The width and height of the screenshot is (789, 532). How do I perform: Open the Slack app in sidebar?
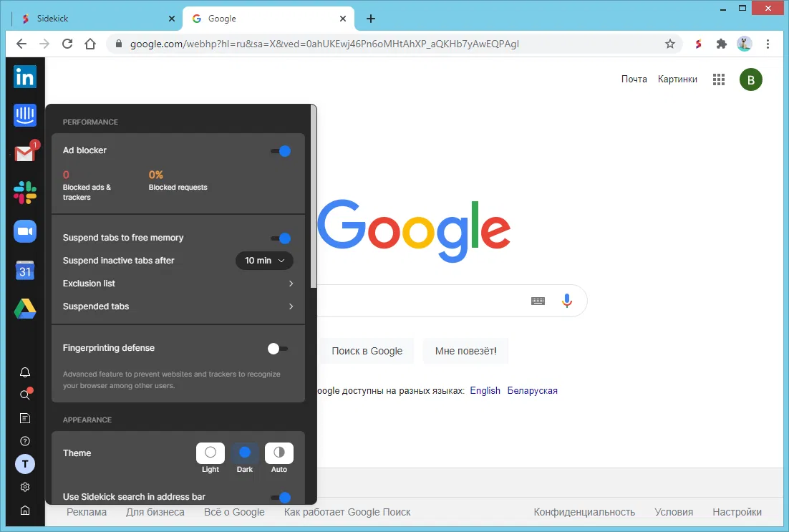click(x=24, y=193)
